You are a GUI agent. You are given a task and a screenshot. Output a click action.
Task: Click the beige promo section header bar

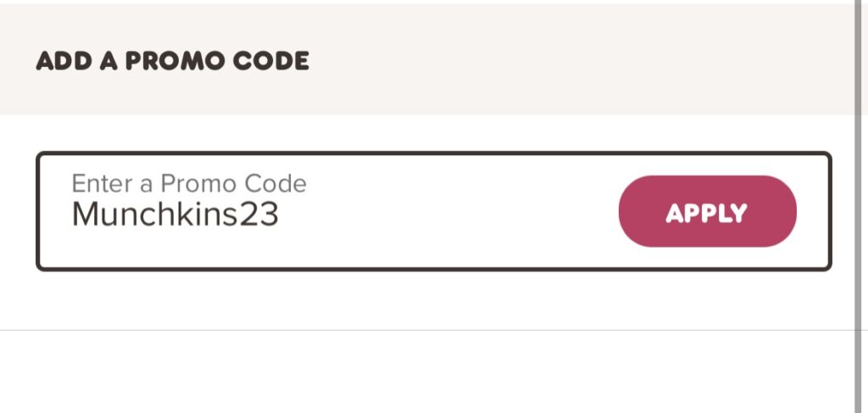point(426,59)
